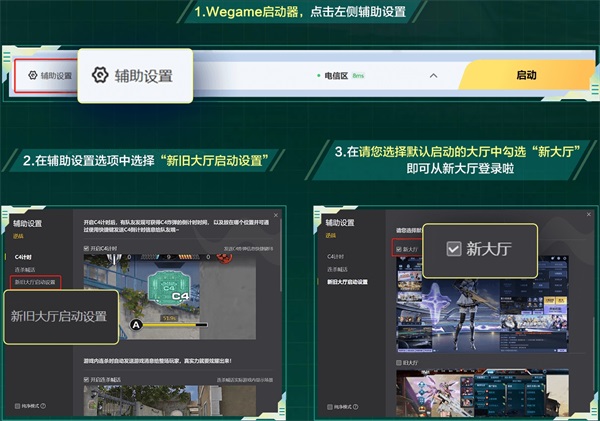
Task: Select the highlighted 新旧大厅启动设置 sidebar item
Action: coord(347,282)
